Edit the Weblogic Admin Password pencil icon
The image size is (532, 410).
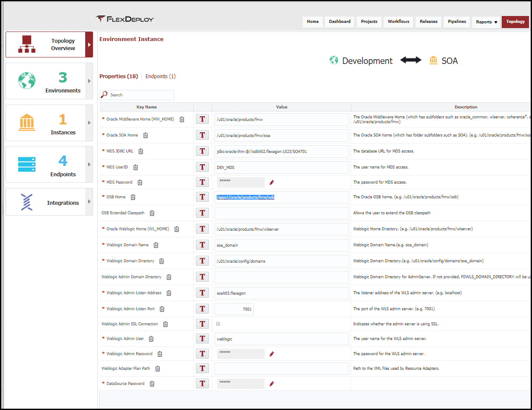click(272, 354)
